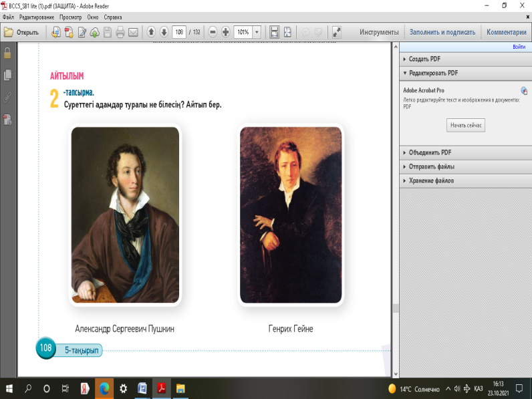Expand the Объединить PDF section
This screenshot has width=532, height=399.
click(430, 152)
